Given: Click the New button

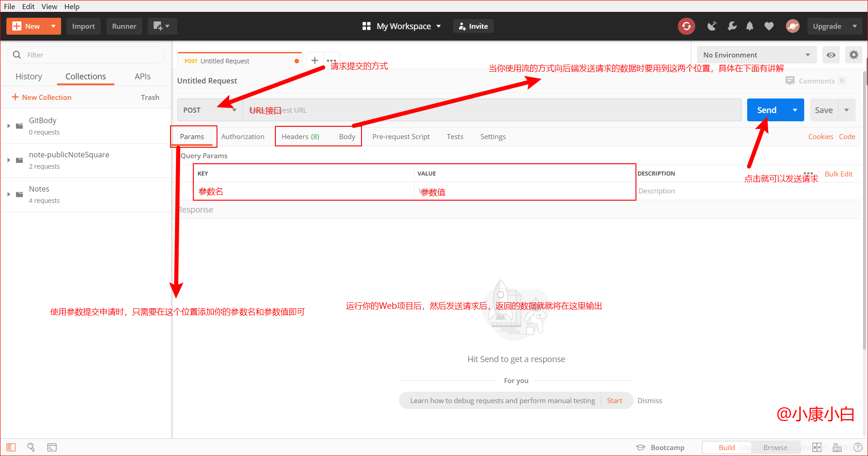Looking at the screenshot, I should click(26, 26).
